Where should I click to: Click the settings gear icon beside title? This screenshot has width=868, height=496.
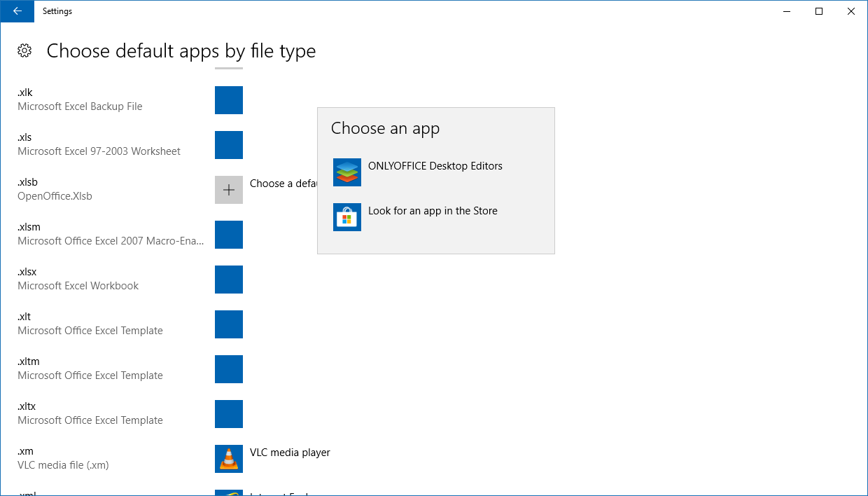(x=24, y=50)
